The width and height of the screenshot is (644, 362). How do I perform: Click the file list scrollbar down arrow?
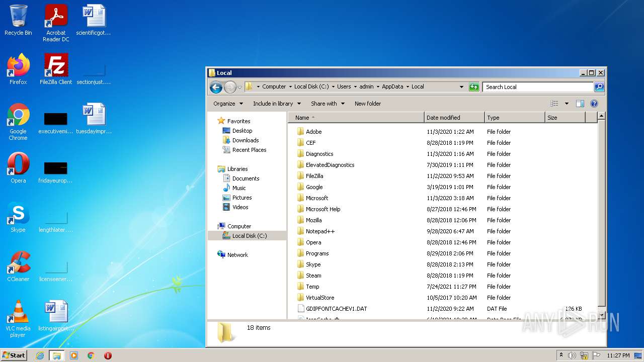click(x=601, y=315)
